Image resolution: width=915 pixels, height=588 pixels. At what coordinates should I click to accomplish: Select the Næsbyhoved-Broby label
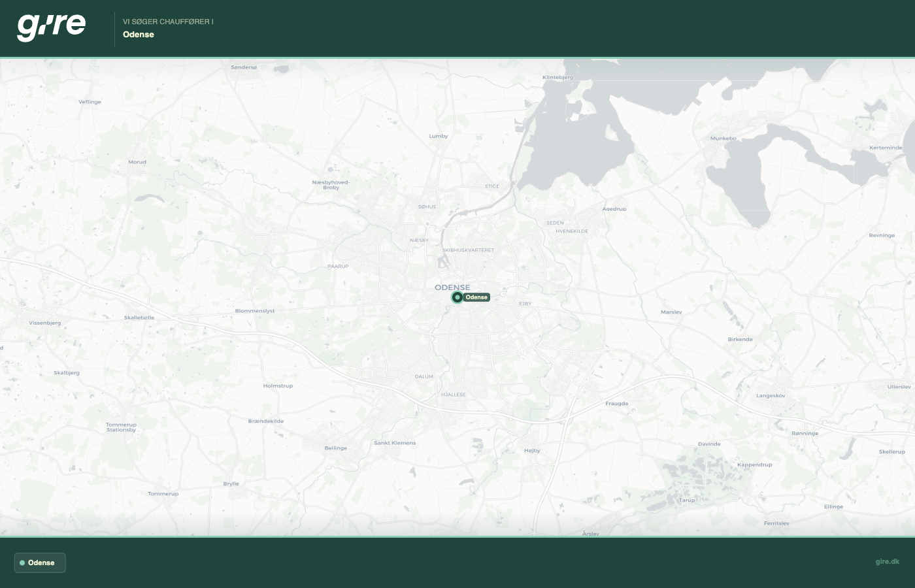coord(331,185)
